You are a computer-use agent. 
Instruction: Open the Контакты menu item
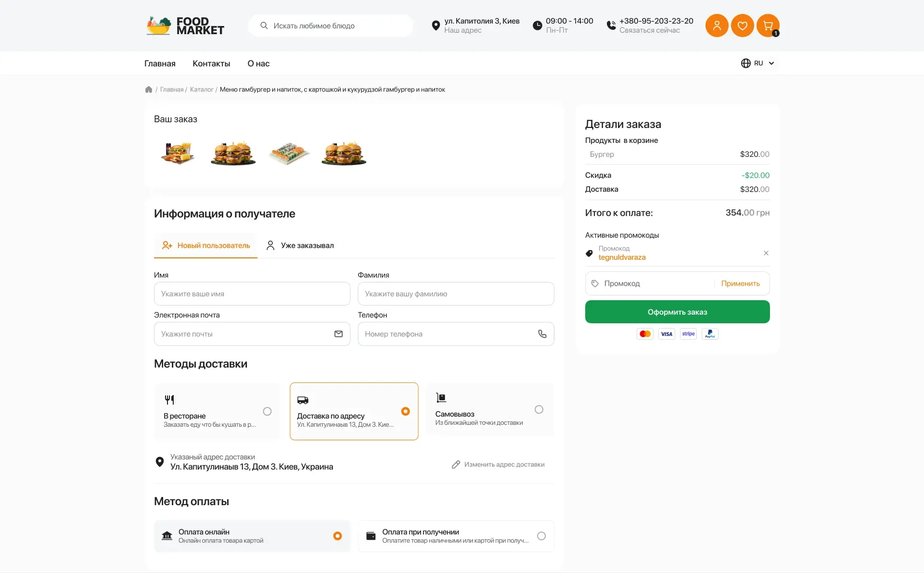211,64
